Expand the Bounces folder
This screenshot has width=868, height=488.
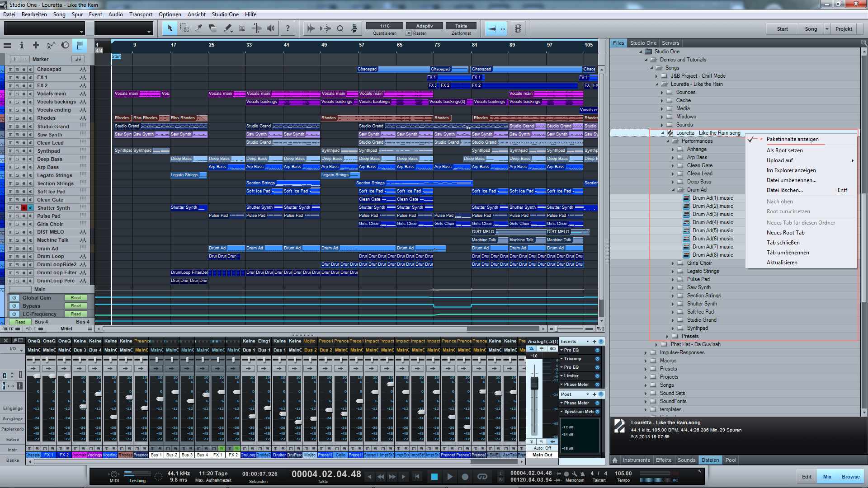point(662,92)
